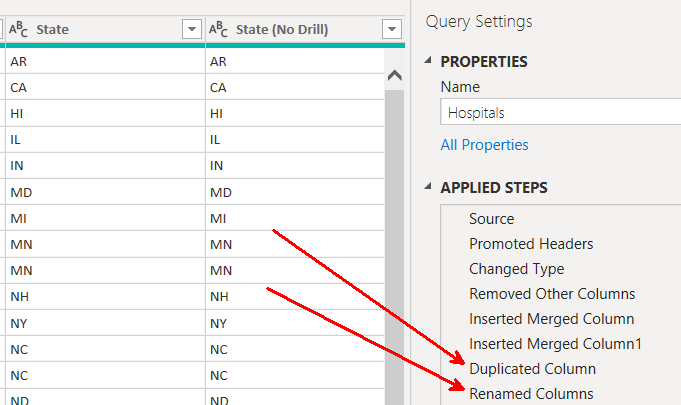Viewport: 681px width, 405px height.
Task: Click the vertical scrollbar track
Action: pos(394,247)
